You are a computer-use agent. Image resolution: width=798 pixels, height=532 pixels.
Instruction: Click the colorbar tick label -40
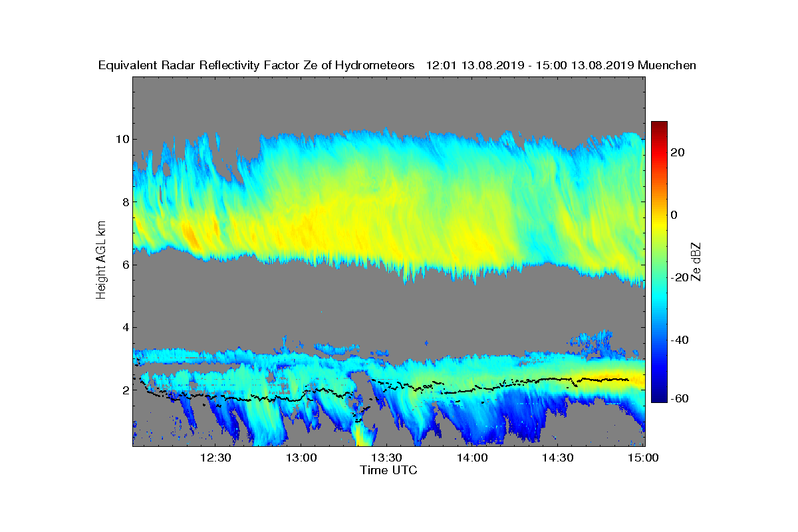pos(680,340)
